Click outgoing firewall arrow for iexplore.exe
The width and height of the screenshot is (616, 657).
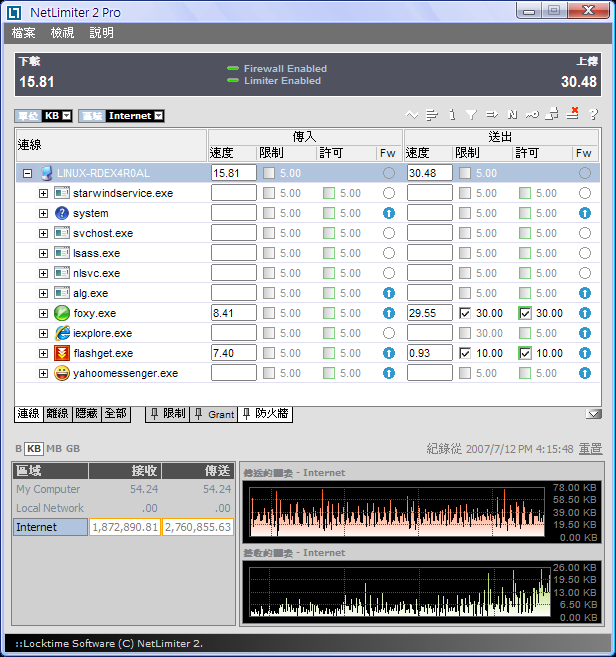pos(585,333)
